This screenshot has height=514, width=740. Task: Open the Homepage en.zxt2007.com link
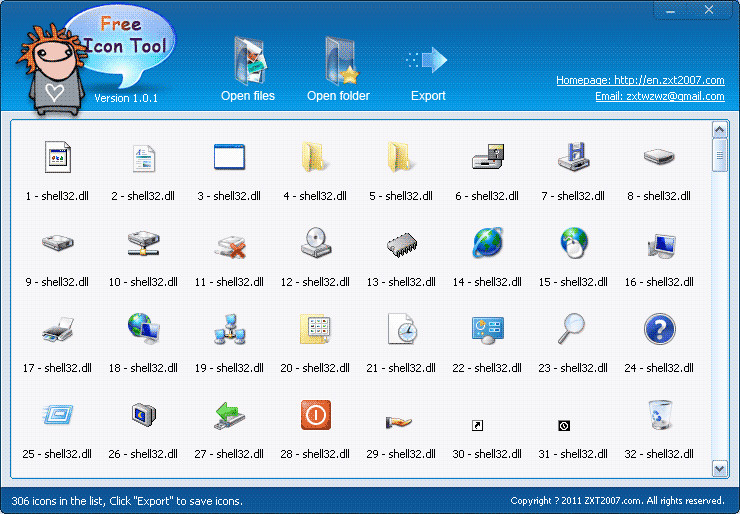coord(640,80)
